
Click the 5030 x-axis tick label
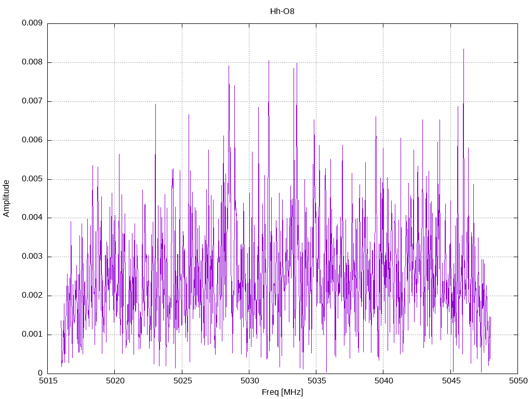(249, 381)
